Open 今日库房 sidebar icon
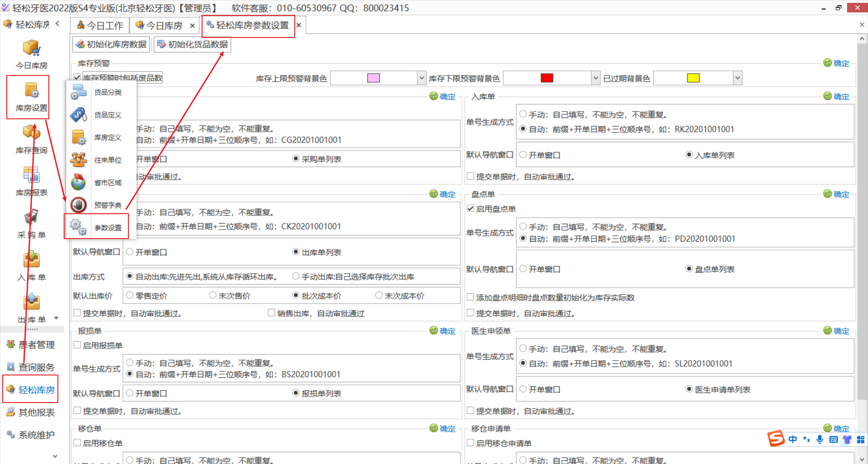Image resolution: width=868 pixels, height=464 pixels. [32, 54]
